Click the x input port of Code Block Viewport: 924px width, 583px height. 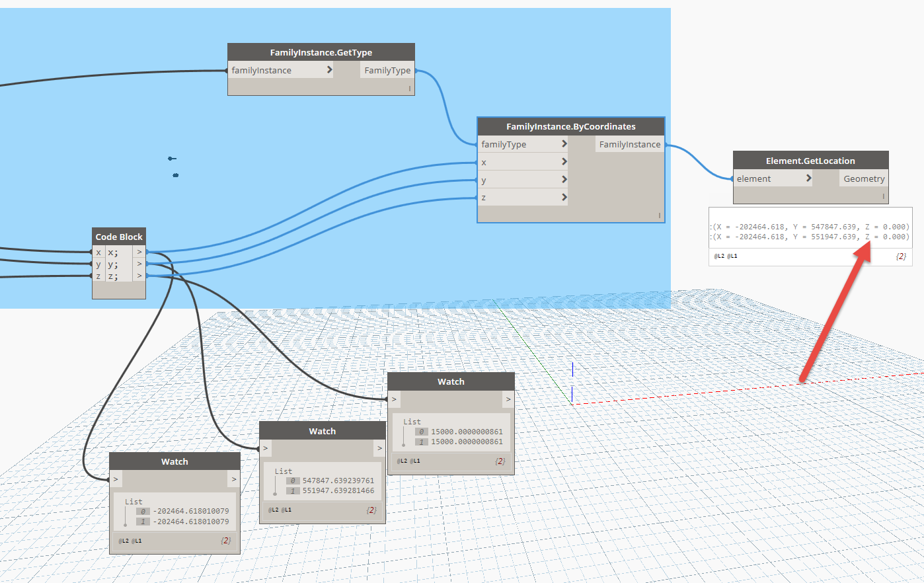[98, 252]
